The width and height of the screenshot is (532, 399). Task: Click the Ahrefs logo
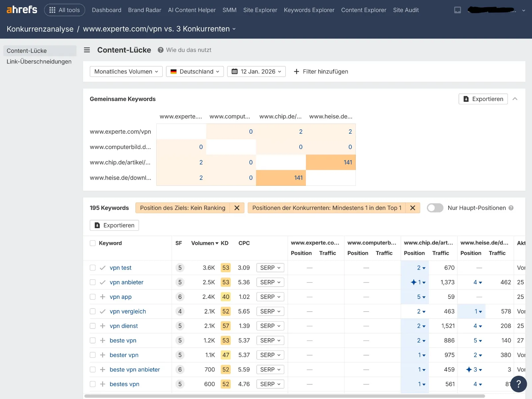point(22,10)
